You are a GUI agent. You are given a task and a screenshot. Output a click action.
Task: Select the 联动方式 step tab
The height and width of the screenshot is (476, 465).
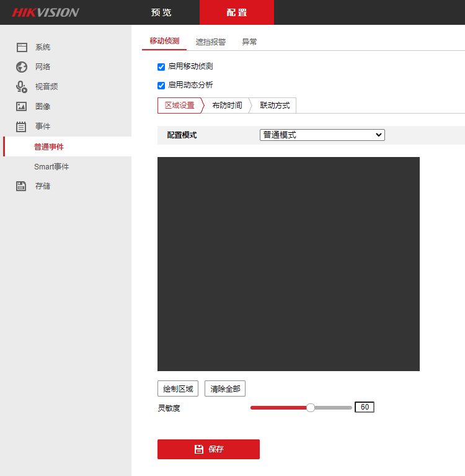pos(275,106)
